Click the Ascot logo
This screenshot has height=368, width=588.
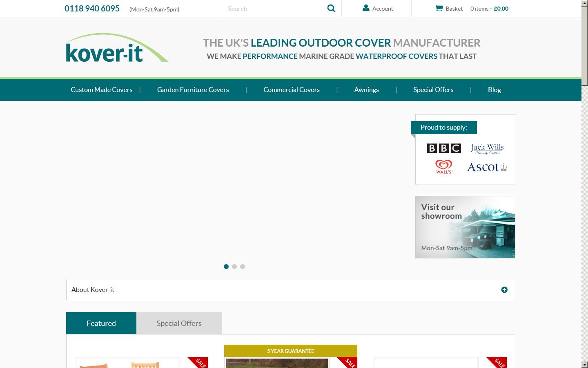coord(487,167)
